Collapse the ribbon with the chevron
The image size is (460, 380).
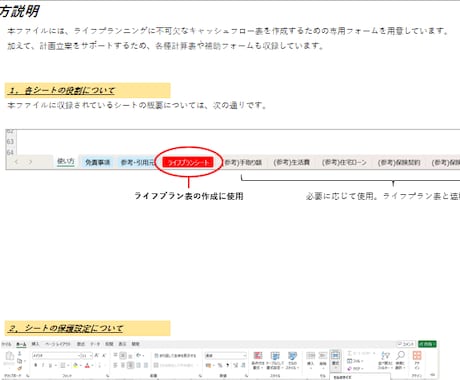point(433,375)
